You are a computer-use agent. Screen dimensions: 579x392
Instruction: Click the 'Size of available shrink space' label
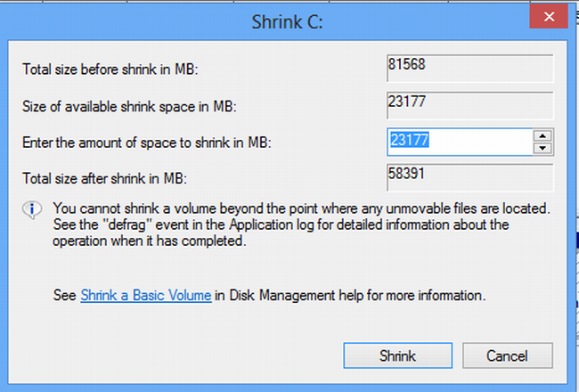[124, 107]
